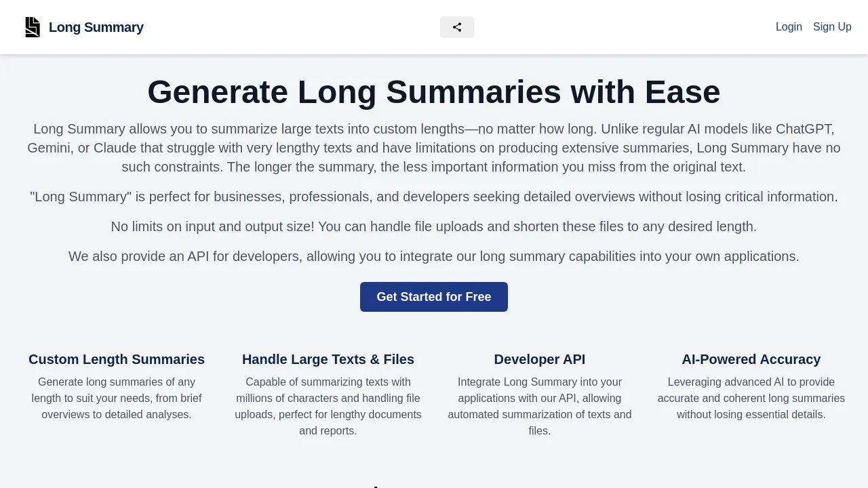Click the Developer API section heading

540,359
